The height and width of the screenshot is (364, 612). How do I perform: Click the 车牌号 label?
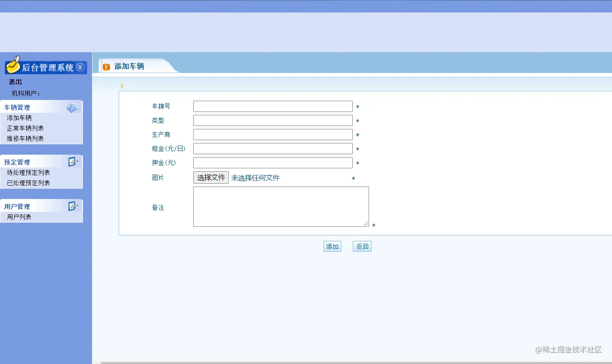(161, 106)
